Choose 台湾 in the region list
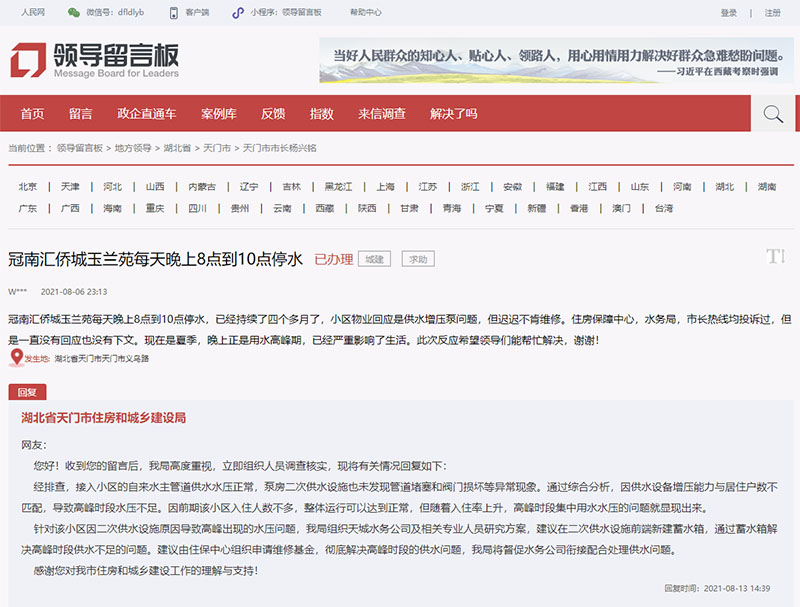 (664, 208)
